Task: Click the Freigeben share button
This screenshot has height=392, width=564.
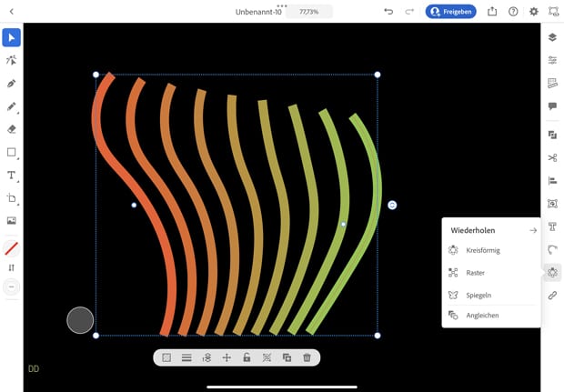Action: click(x=450, y=12)
